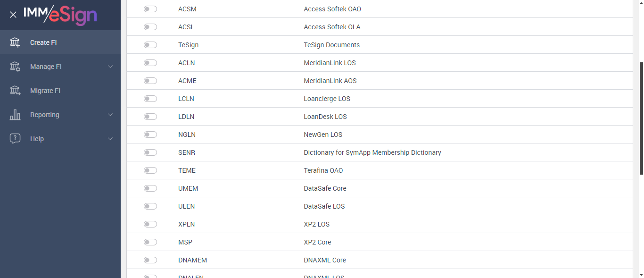This screenshot has height=278, width=644.
Task: Expand the Manage FI chevron
Action: point(110,67)
